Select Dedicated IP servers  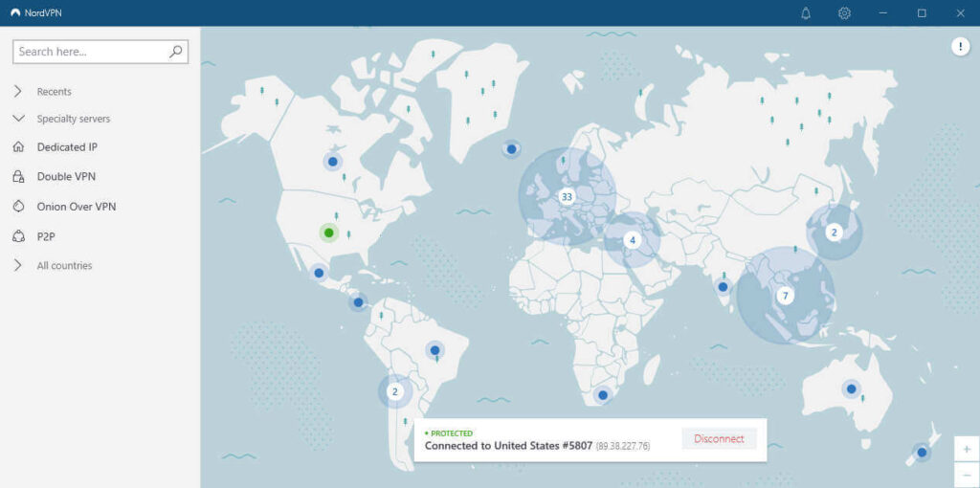67,147
